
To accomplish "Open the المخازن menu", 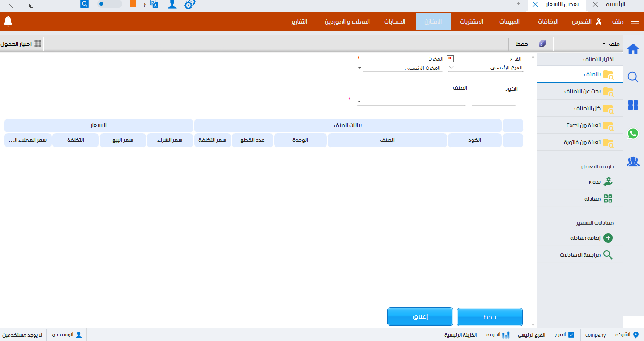I will [x=433, y=22].
